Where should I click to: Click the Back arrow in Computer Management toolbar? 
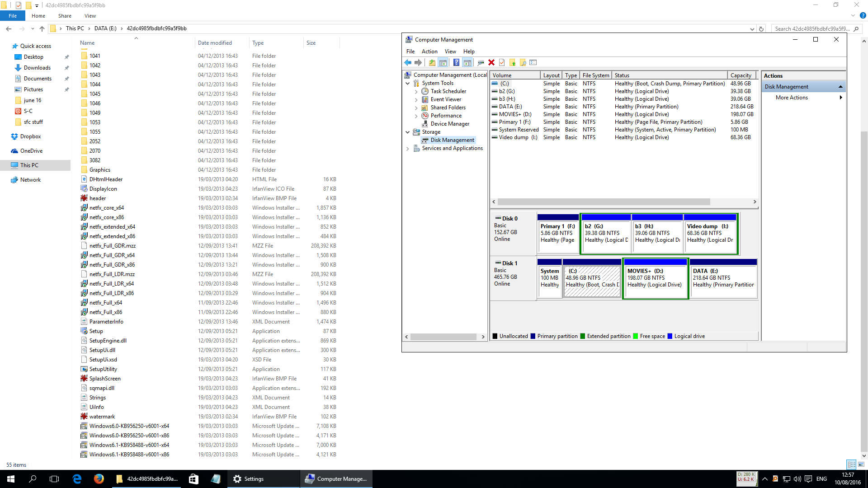tap(408, 62)
